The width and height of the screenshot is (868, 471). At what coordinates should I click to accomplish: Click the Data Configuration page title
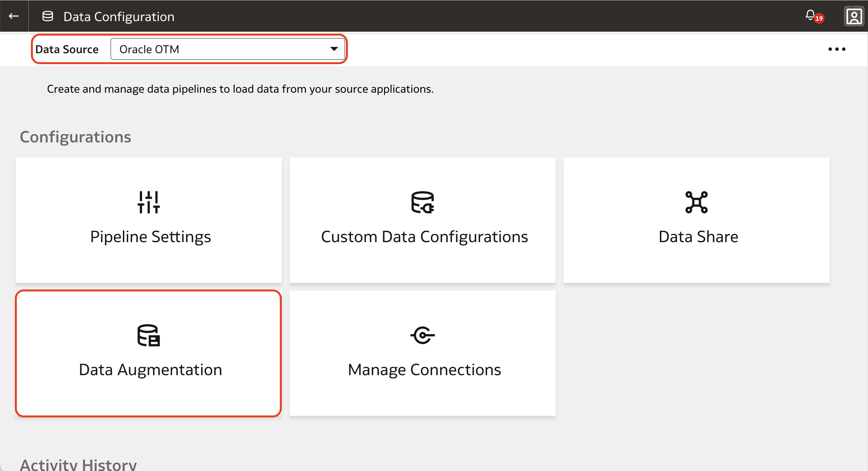point(119,17)
